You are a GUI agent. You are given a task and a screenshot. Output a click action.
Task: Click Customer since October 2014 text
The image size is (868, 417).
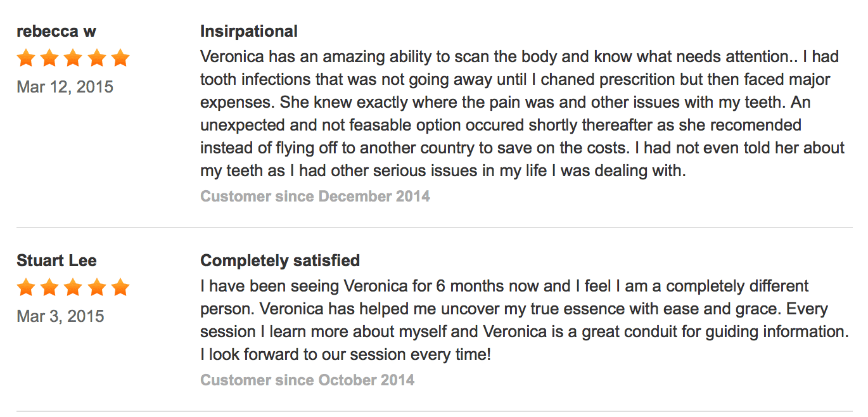click(308, 380)
